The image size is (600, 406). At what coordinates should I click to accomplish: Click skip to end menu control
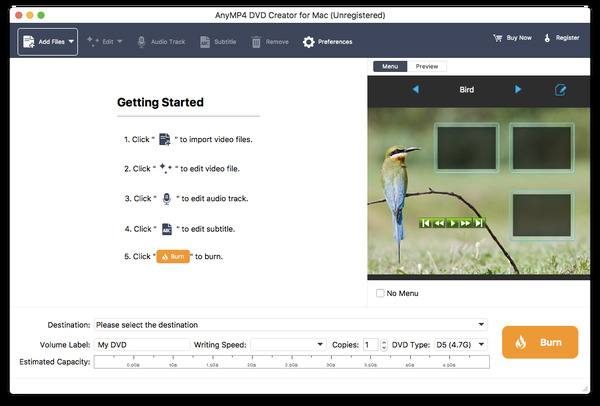coord(479,223)
